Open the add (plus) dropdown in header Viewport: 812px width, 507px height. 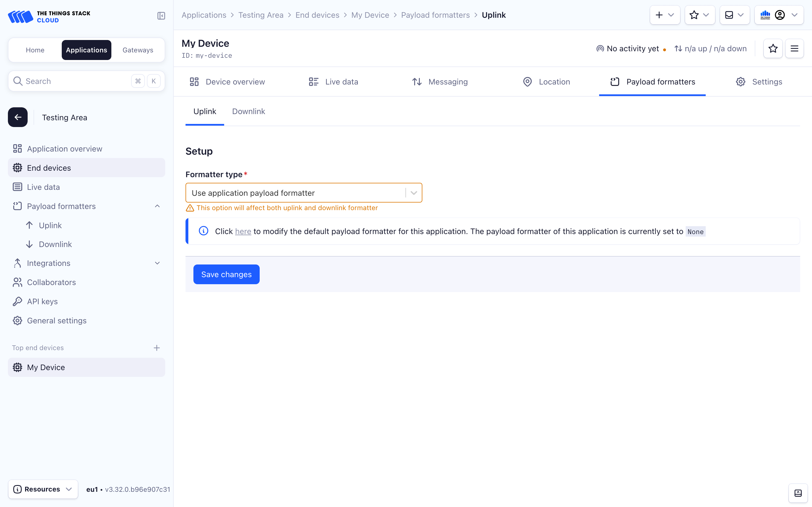[664, 15]
